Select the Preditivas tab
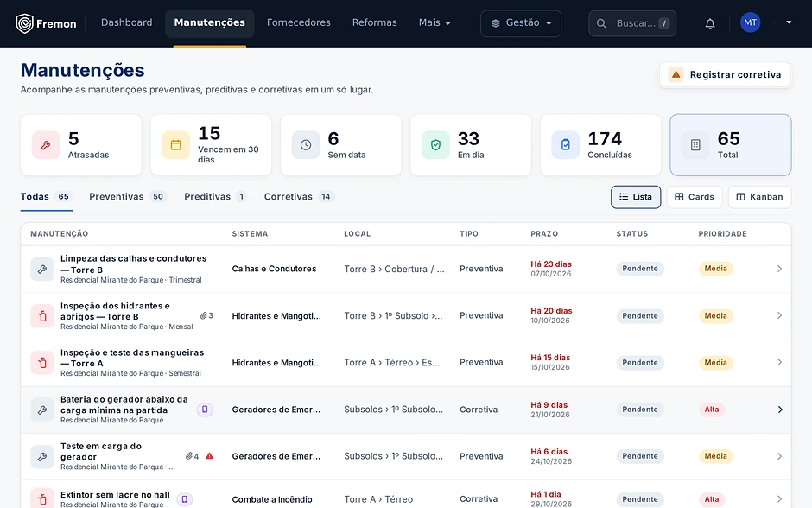Viewport: 812px width, 508px height. click(215, 197)
